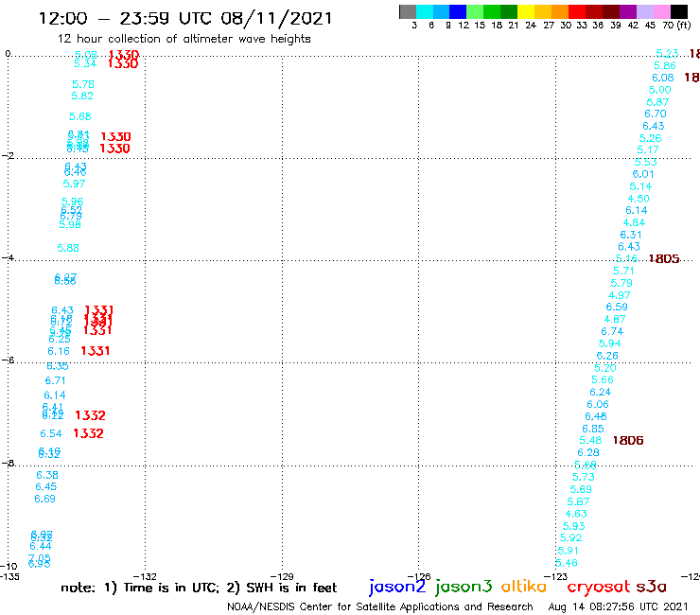Select the dark blue legend swatch
Screen dimensions: 700x615
(x=458, y=11)
